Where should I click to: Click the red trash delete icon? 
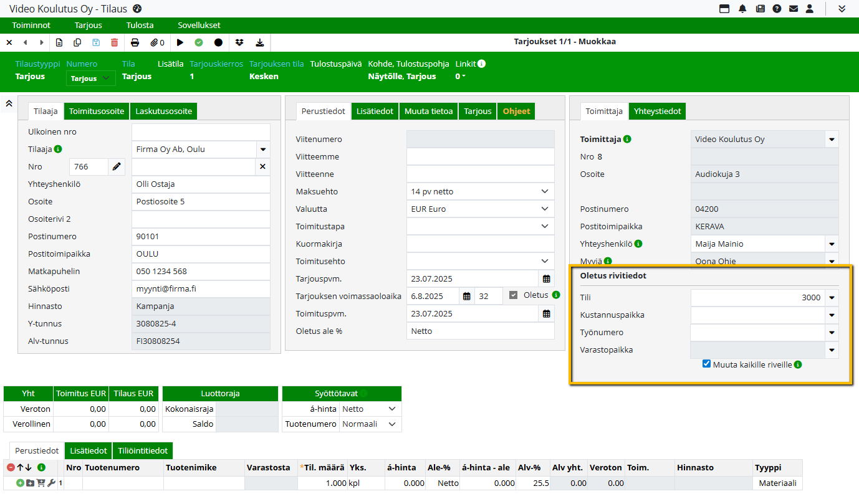114,42
